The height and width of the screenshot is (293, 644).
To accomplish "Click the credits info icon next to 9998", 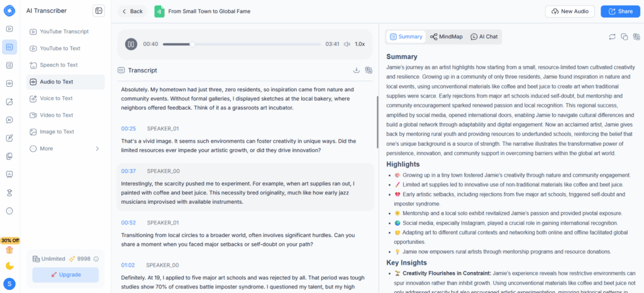I will pos(96,259).
